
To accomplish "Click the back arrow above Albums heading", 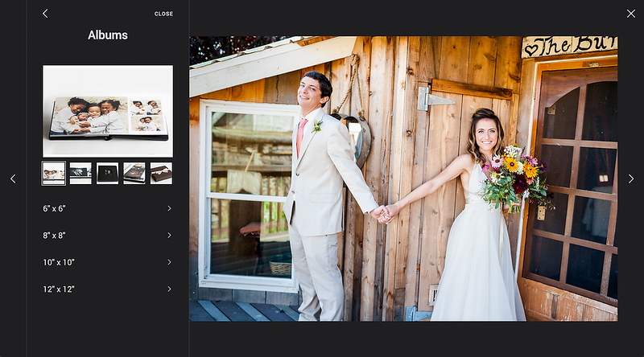I will coord(45,14).
